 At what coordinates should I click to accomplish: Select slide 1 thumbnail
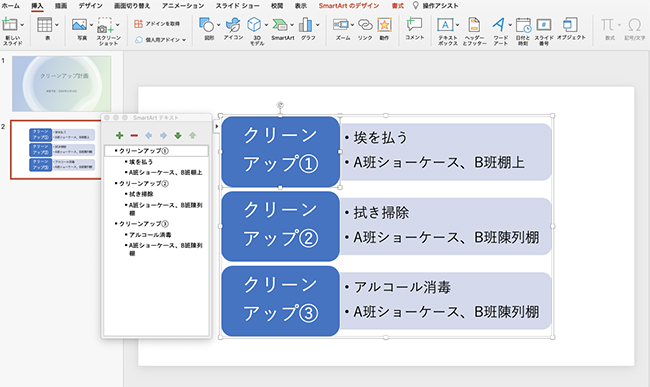[61, 84]
